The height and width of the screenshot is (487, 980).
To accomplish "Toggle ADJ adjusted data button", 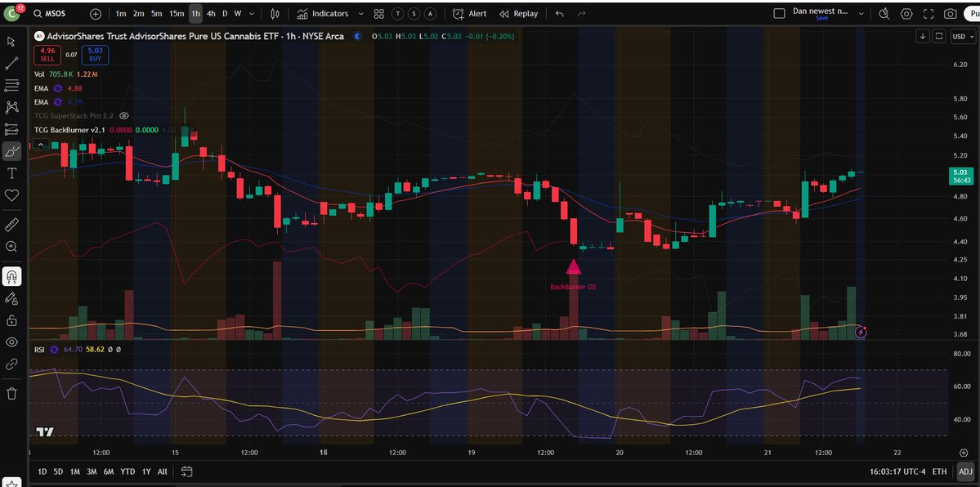I will 965,471.
